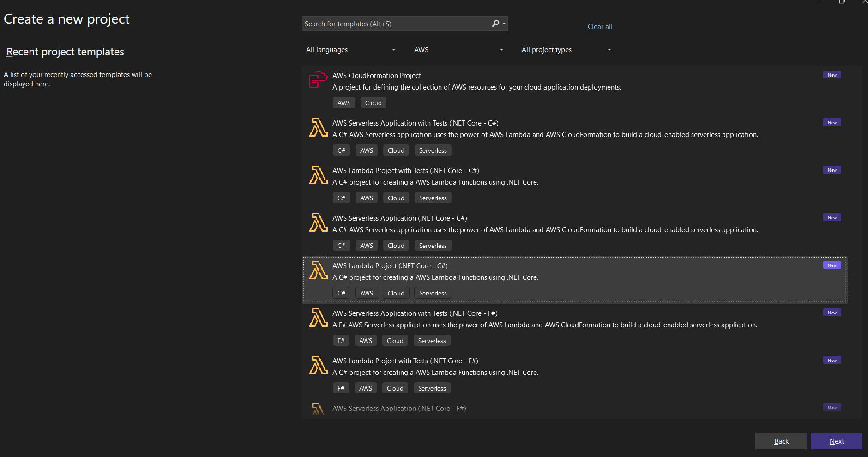Click the New badge on AWS CloudFormation Project
Screen dimensions: 868x457
(832, 75)
